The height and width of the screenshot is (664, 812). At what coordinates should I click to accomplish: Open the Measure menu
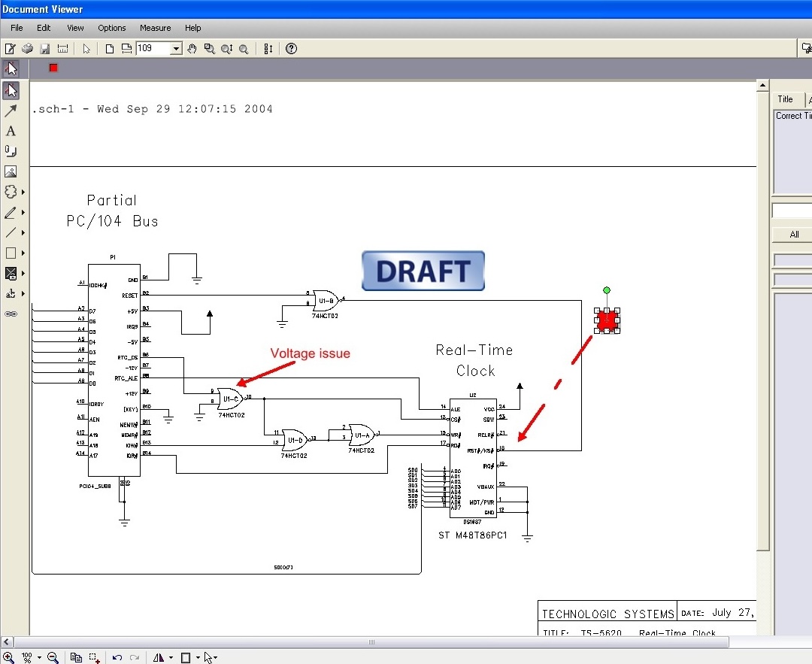tap(156, 28)
